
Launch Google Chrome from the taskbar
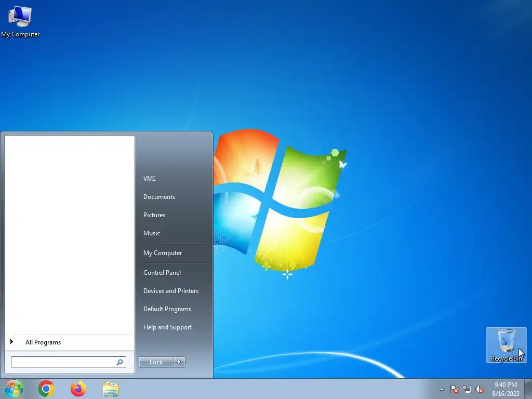pos(46,389)
